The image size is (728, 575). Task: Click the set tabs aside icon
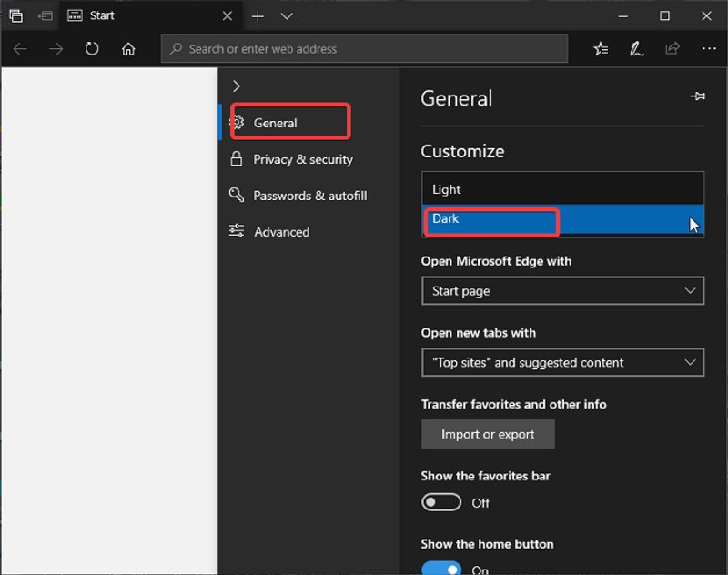click(45, 15)
